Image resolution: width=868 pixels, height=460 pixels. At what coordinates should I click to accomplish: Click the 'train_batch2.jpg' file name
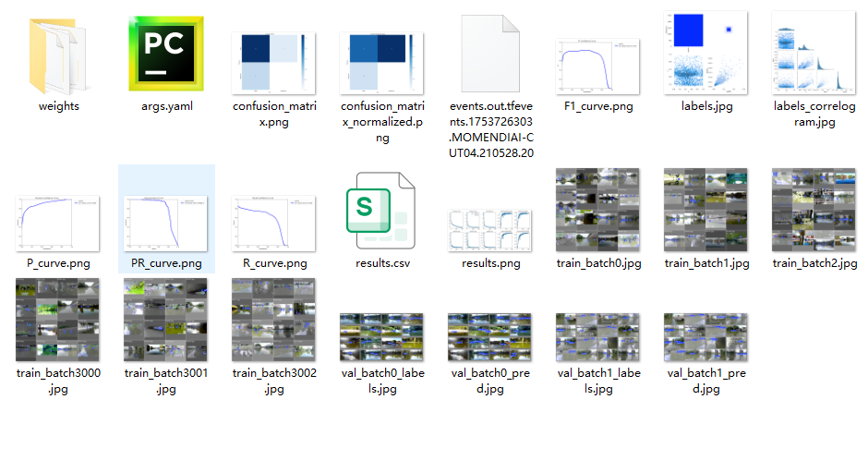coord(814,263)
